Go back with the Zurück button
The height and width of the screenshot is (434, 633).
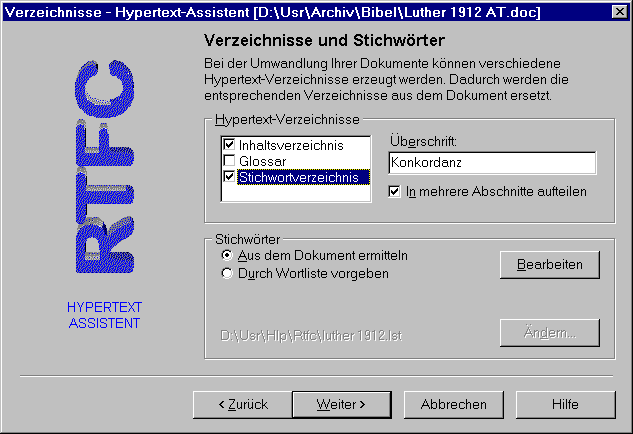click(242, 404)
